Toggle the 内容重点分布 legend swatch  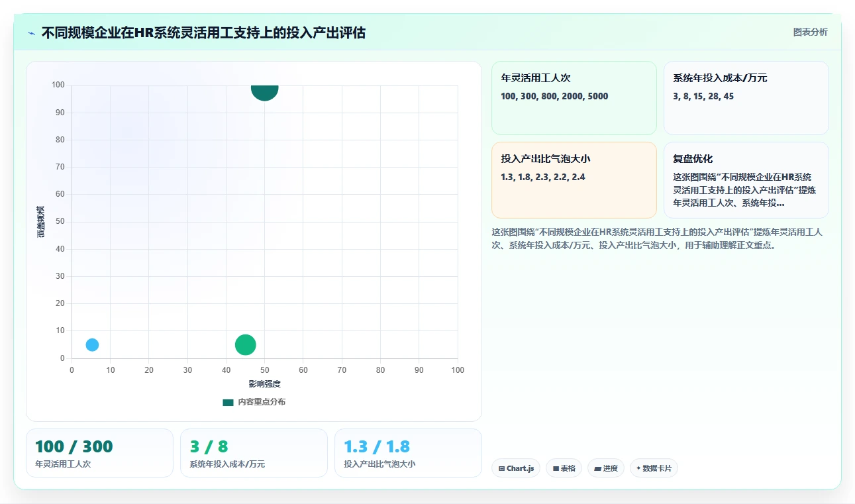(228, 402)
